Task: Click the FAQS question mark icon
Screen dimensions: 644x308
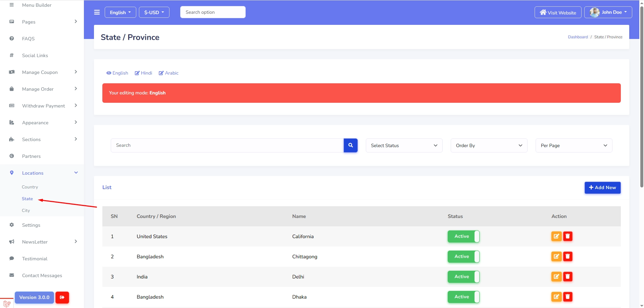Action: click(12, 38)
